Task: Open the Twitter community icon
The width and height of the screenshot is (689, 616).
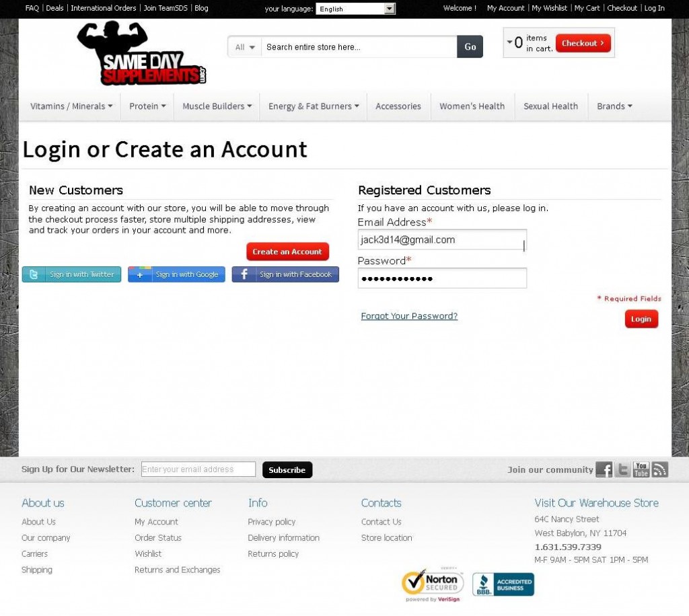Action: coord(623,469)
